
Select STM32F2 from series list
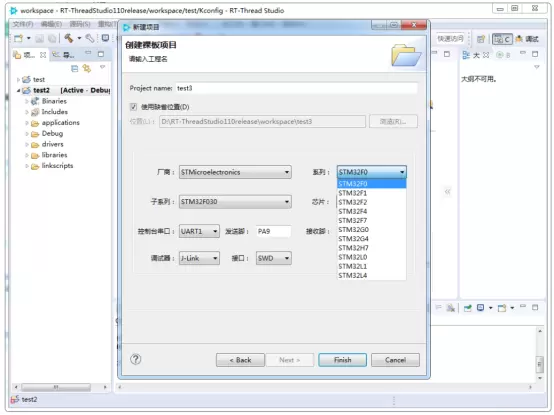click(371, 202)
